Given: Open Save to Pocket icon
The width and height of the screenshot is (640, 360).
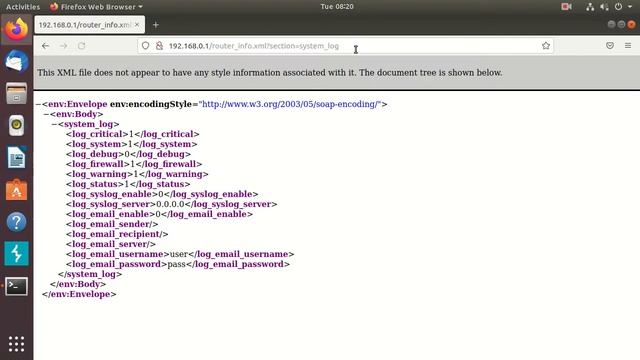Looking at the screenshot, I should (610, 46).
